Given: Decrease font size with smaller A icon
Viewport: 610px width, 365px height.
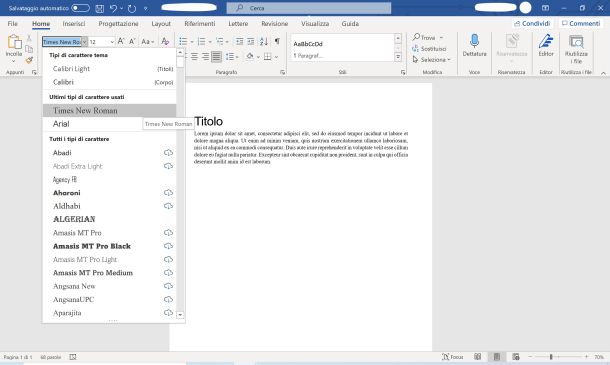Looking at the screenshot, I should pyautogui.click(x=132, y=41).
